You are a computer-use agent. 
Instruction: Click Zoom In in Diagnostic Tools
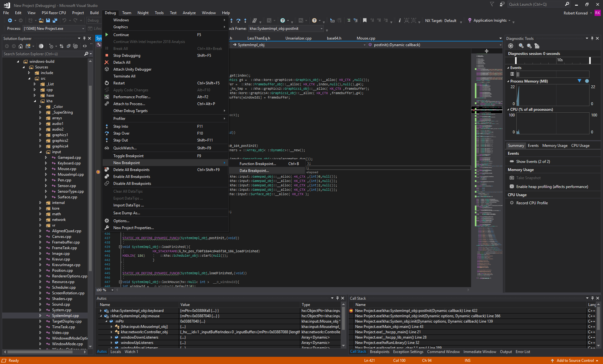[x=521, y=46]
